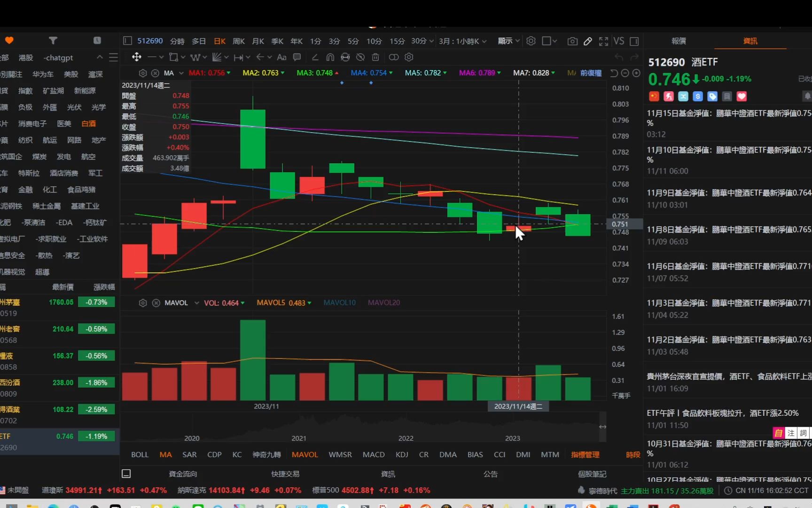Toggle MA4 0.754 line arrow

[x=390, y=73]
